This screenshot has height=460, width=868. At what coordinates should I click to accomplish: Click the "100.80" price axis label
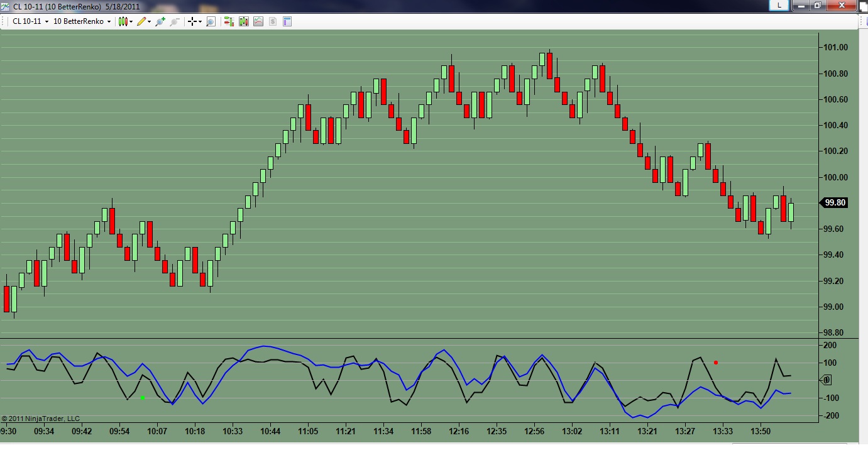pos(835,74)
